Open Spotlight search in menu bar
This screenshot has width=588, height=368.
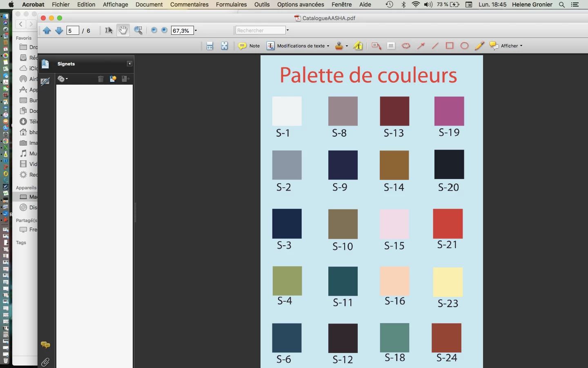[562, 4]
